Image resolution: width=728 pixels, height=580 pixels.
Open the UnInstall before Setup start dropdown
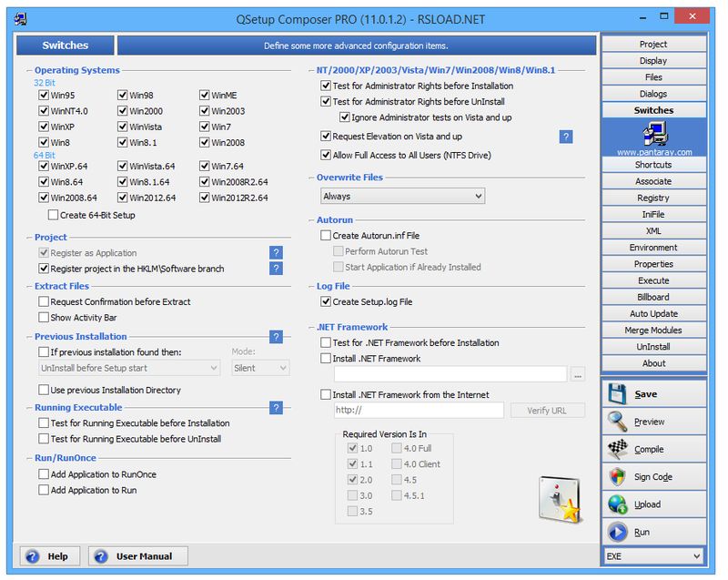(129, 368)
